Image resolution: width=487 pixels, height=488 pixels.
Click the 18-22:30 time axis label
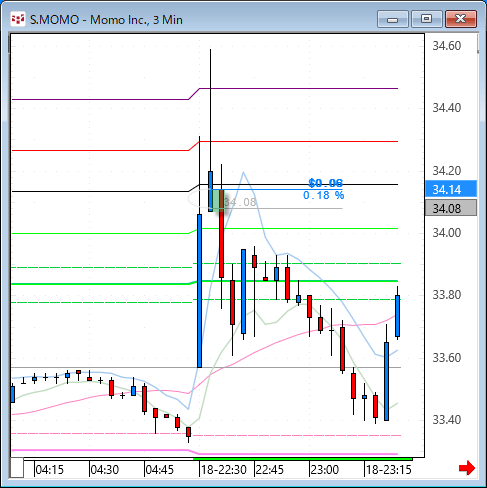[x=224, y=470]
